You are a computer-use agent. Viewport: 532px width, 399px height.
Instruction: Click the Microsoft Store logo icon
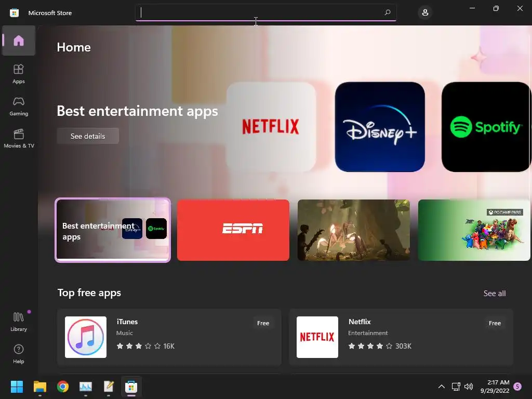[x=14, y=13]
